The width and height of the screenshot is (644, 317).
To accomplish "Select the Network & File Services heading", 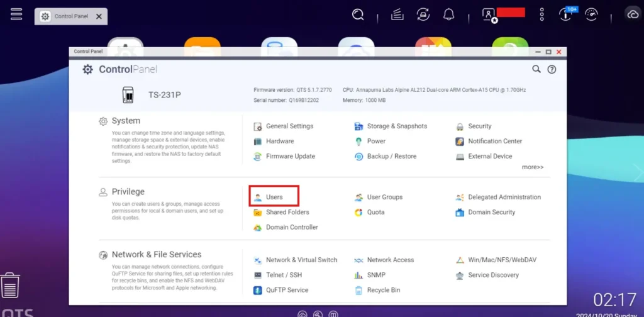I will click(157, 255).
